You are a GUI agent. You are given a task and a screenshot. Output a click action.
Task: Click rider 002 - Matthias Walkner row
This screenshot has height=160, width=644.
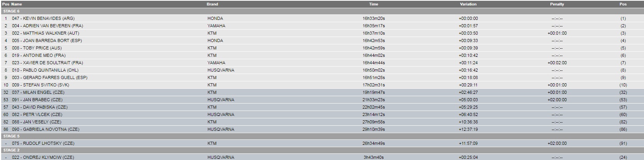[322, 33]
